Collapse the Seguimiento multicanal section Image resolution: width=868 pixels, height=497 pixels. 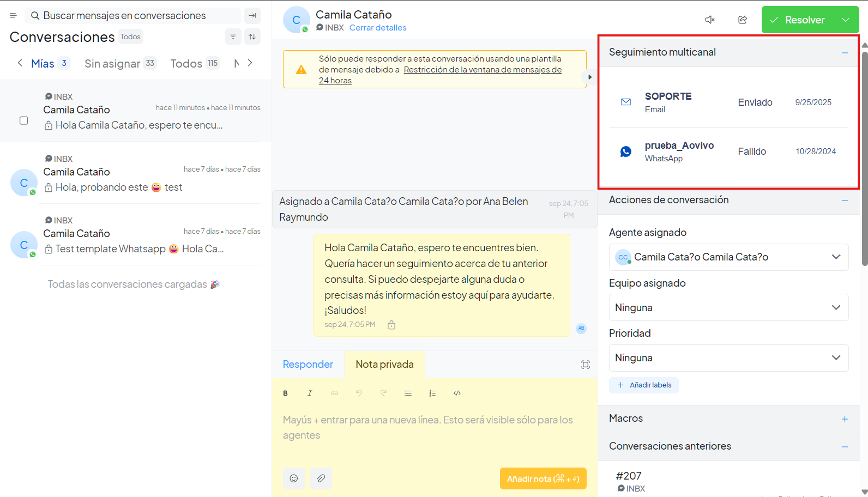(x=844, y=53)
